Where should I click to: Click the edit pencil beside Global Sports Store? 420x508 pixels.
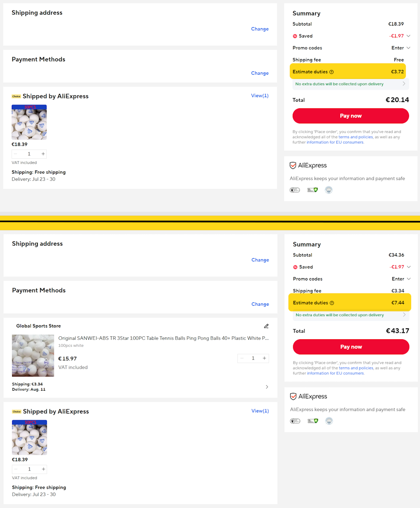(266, 326)
